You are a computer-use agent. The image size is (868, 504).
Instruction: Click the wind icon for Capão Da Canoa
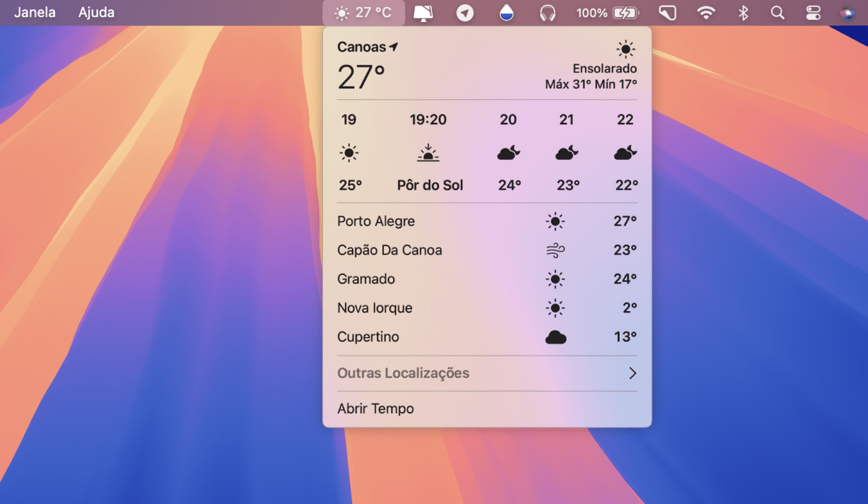tap(555, 250)
